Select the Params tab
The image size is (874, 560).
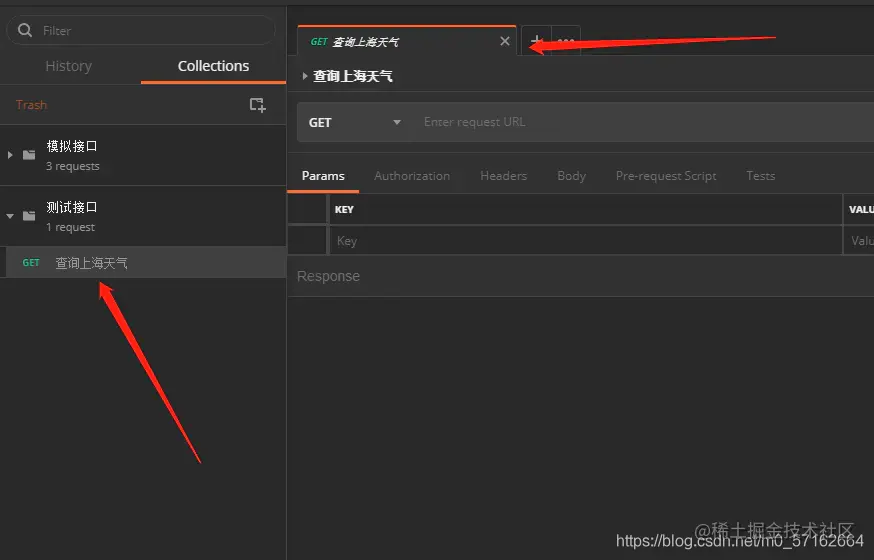[323, 176]
